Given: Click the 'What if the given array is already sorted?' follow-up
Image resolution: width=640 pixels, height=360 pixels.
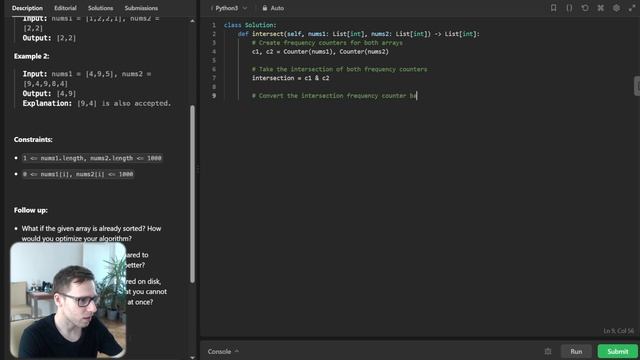Looking at the screenshot, I should (x=91, y=233).
